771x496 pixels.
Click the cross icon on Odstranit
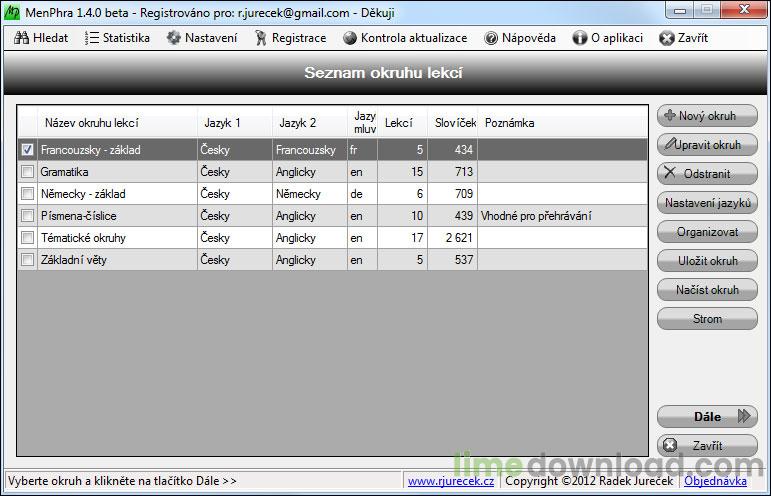pyautogui.click(x=670, y=172)
